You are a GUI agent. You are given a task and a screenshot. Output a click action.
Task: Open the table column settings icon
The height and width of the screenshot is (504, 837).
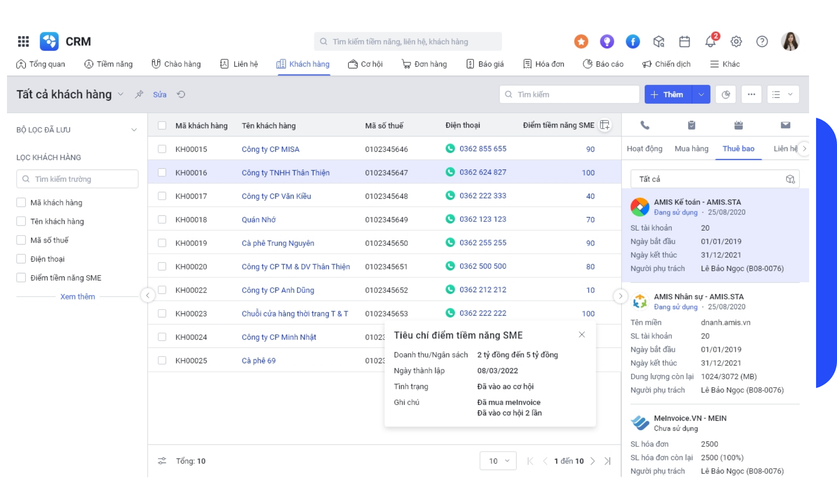click(x=605, y=125)
